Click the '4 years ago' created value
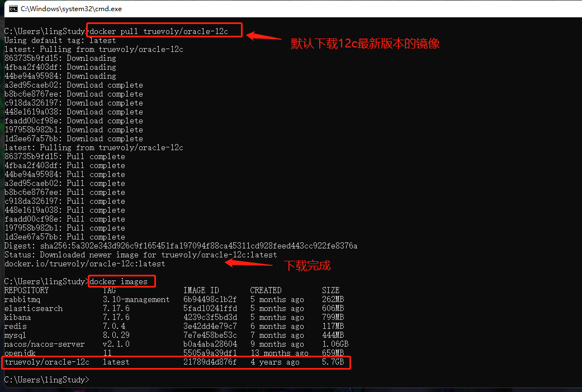This screenshot has width=582, height=392. (275, 362)
